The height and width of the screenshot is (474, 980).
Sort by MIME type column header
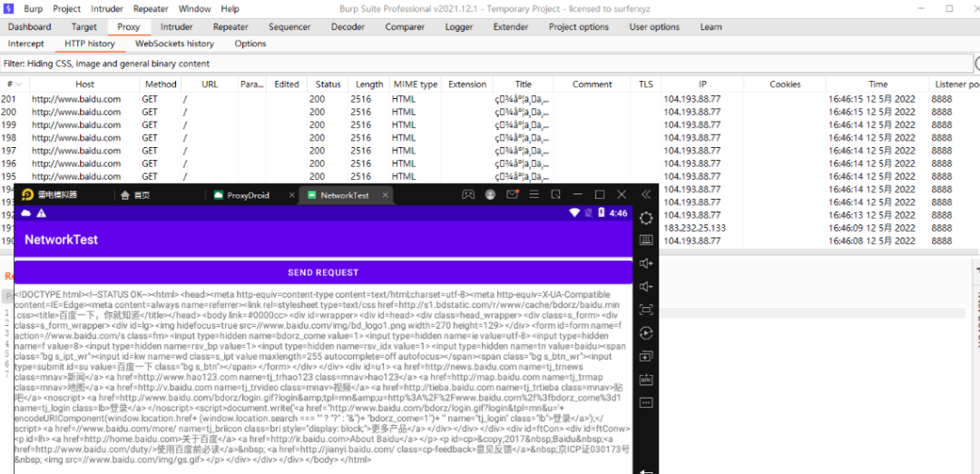click(416, 84)
